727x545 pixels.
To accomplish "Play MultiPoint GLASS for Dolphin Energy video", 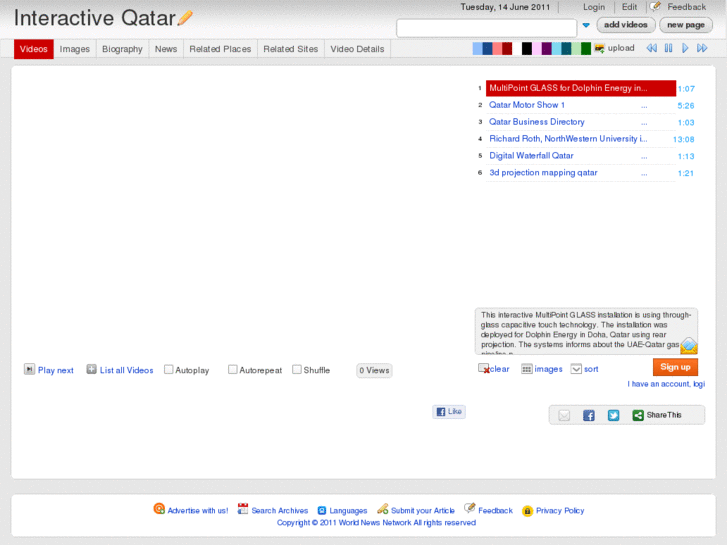I will 580,88.
